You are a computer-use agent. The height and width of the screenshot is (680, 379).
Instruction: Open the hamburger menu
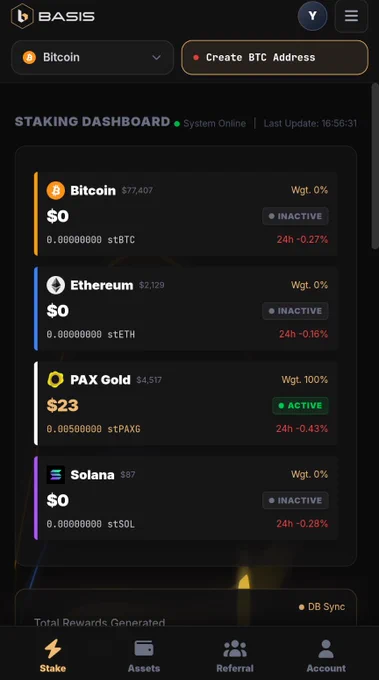pyautogui.click(x=351, y=16)
